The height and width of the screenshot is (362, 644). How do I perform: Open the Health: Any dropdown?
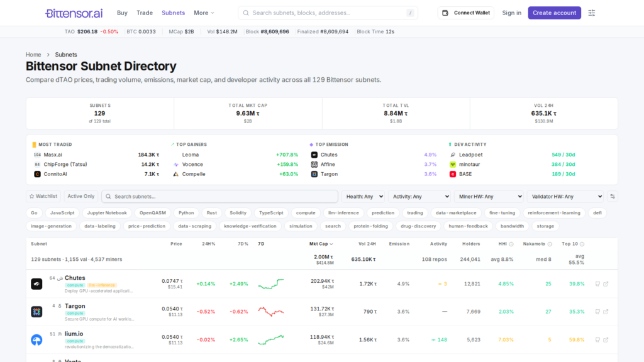(364, 196)
